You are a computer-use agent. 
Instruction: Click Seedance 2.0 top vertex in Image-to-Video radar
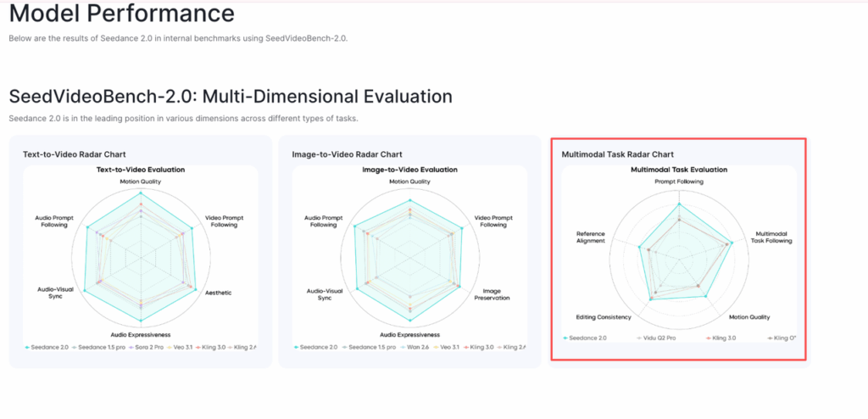click(409, 200)
